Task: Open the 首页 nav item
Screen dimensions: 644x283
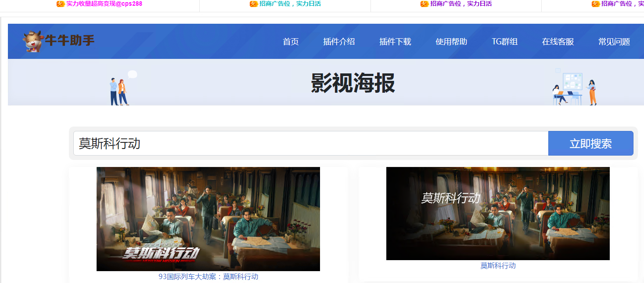Action: 291,42
